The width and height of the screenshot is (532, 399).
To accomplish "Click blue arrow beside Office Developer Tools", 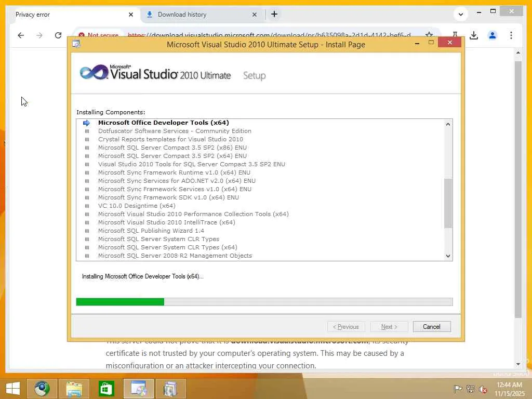I will tap(87, 123).
